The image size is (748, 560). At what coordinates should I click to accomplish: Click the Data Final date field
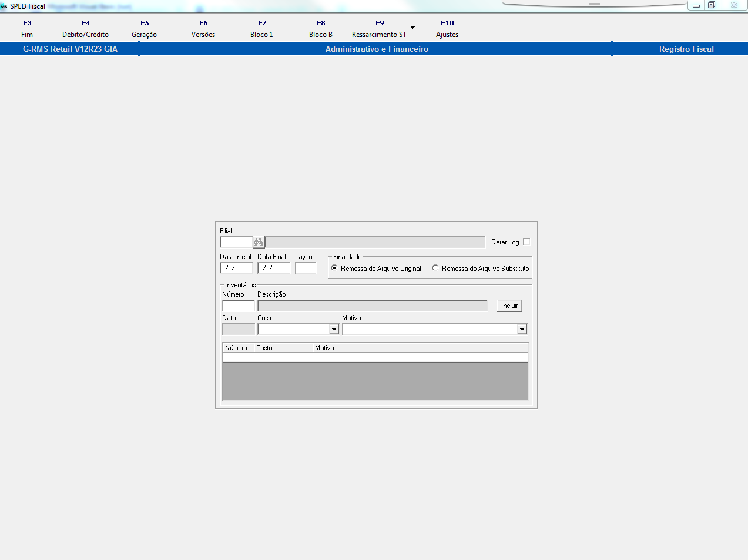[274, 268]
